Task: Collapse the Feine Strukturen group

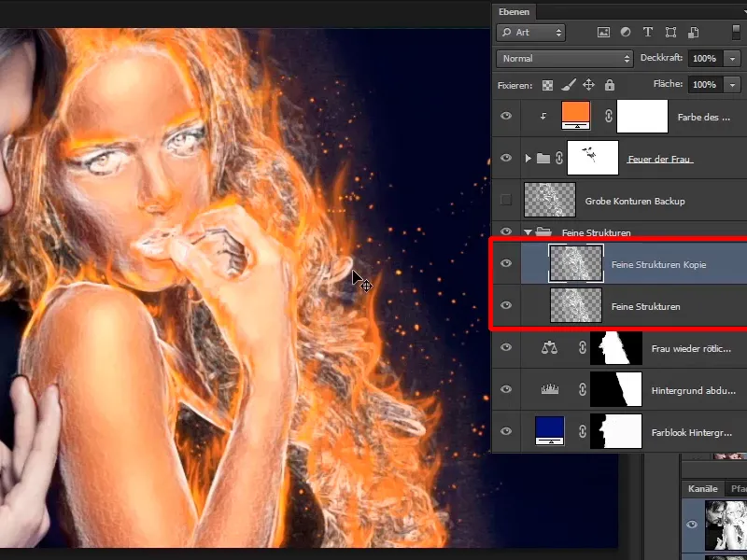Action: [528, 232]
